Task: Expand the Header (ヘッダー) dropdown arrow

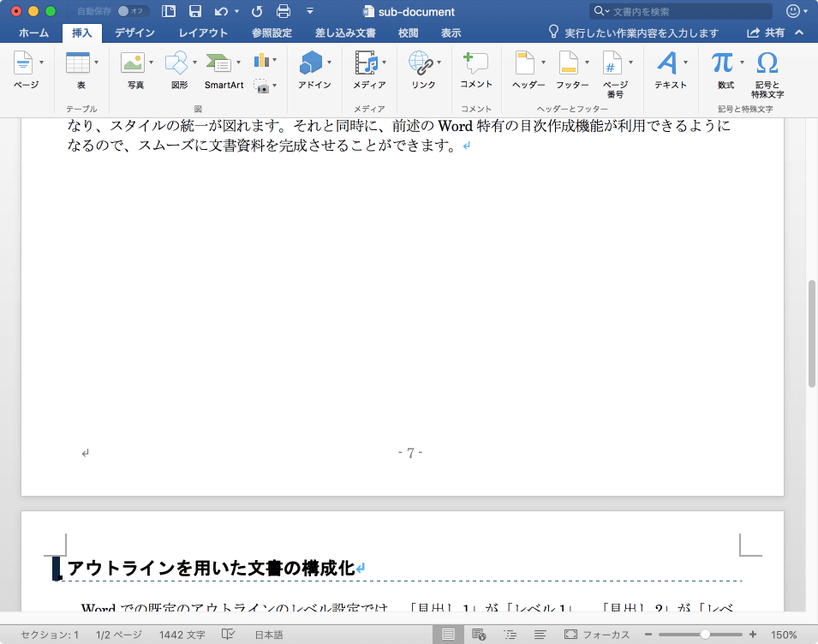Action: click(544, 63)
